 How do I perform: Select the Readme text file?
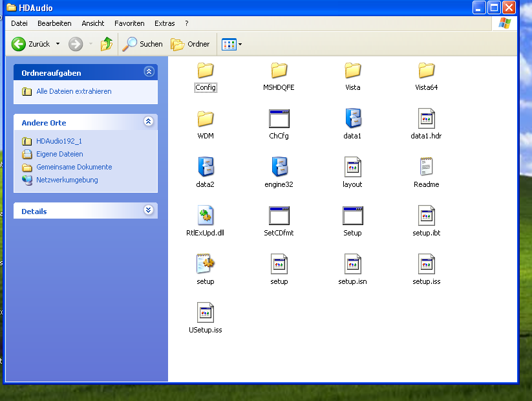coord(427,173)
